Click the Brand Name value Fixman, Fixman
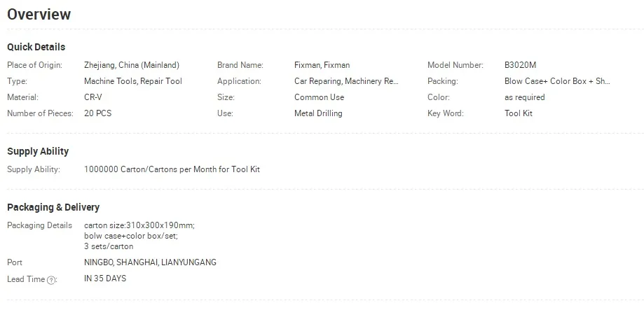 (322, 65)
